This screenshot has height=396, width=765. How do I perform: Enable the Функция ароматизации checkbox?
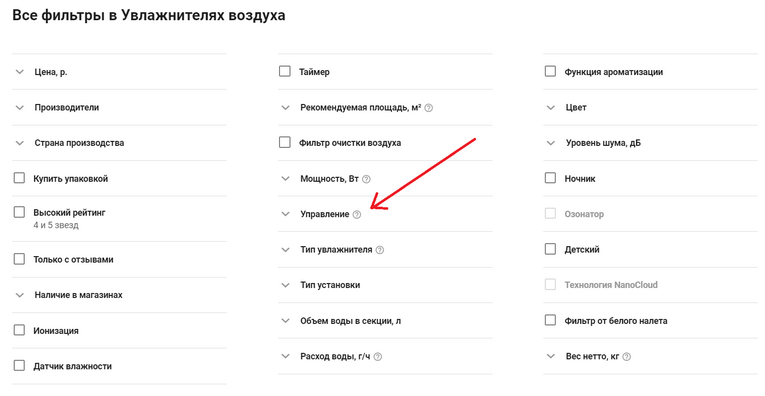tap(550, 71)
